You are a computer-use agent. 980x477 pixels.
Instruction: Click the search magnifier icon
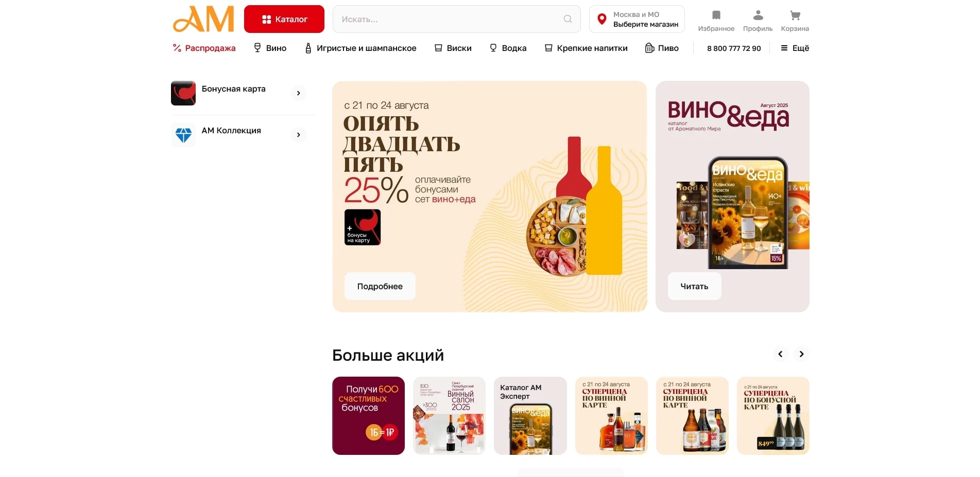click(x=568, y=19)
